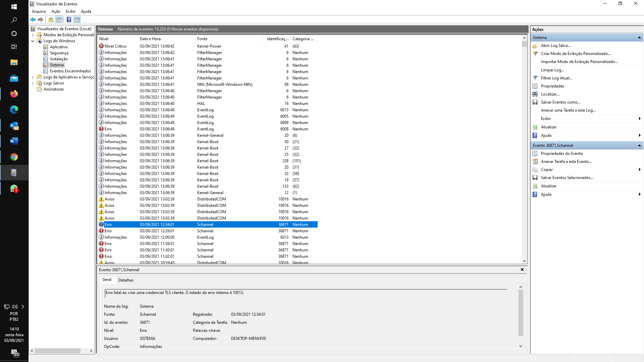
Task: Sort by Data e Hora column header
Action: [166, 39]
